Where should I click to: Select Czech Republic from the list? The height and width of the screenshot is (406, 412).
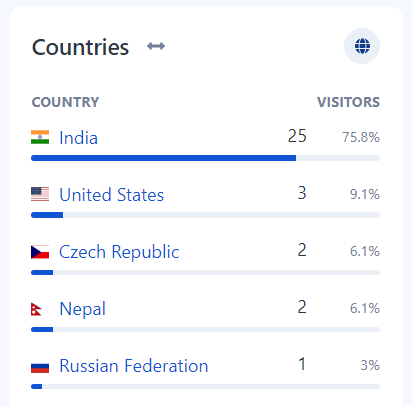[119, 252]
